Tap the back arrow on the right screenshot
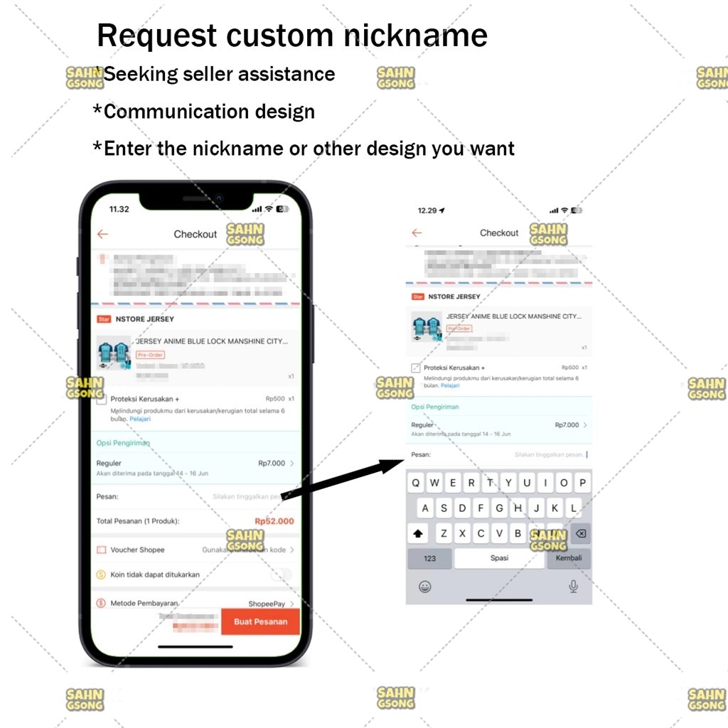 (417, 232)
